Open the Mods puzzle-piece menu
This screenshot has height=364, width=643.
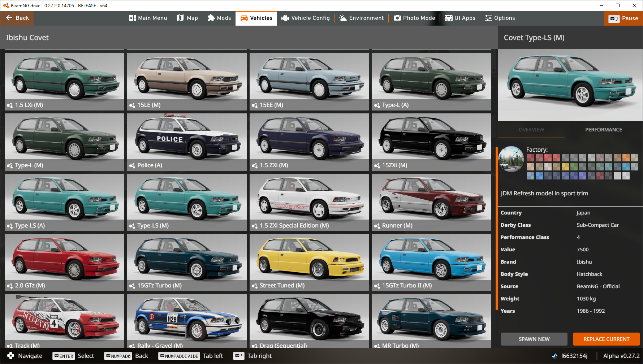[x=219, y=18]
